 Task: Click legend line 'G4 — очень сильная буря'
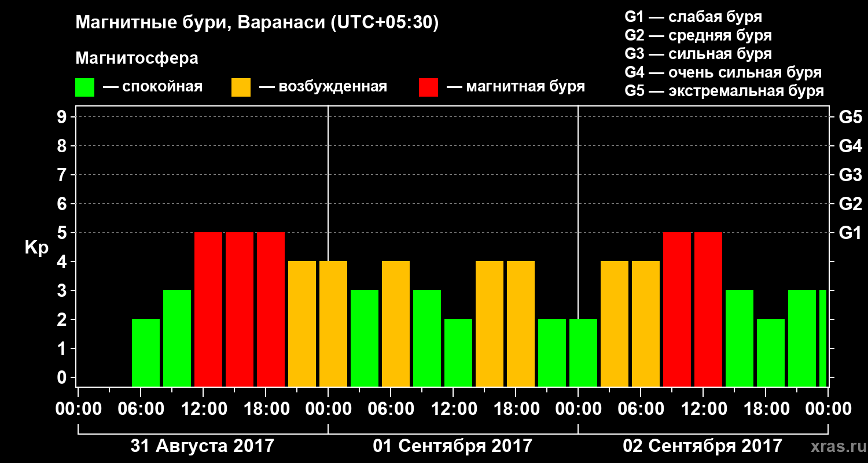click(x=723, y=72)
